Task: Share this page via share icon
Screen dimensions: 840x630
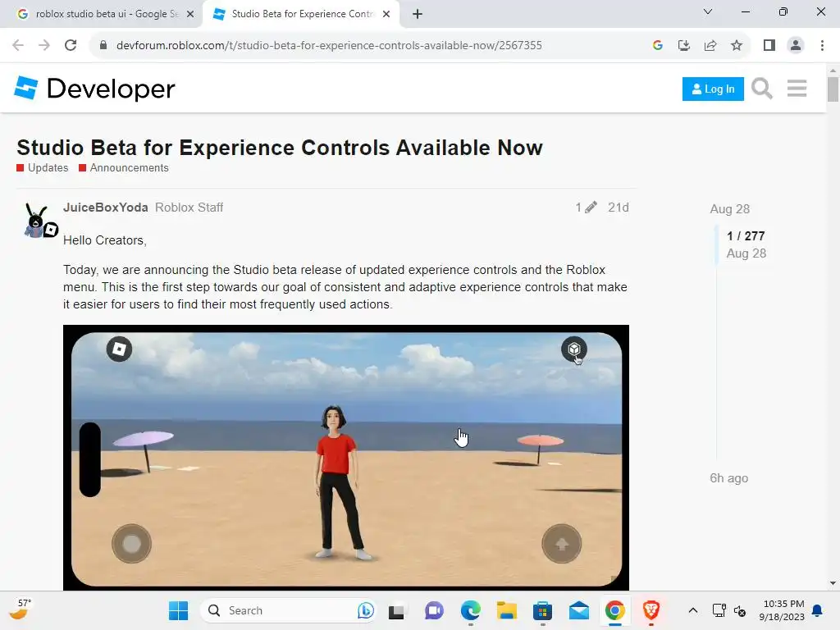Action: click(710, 46)
